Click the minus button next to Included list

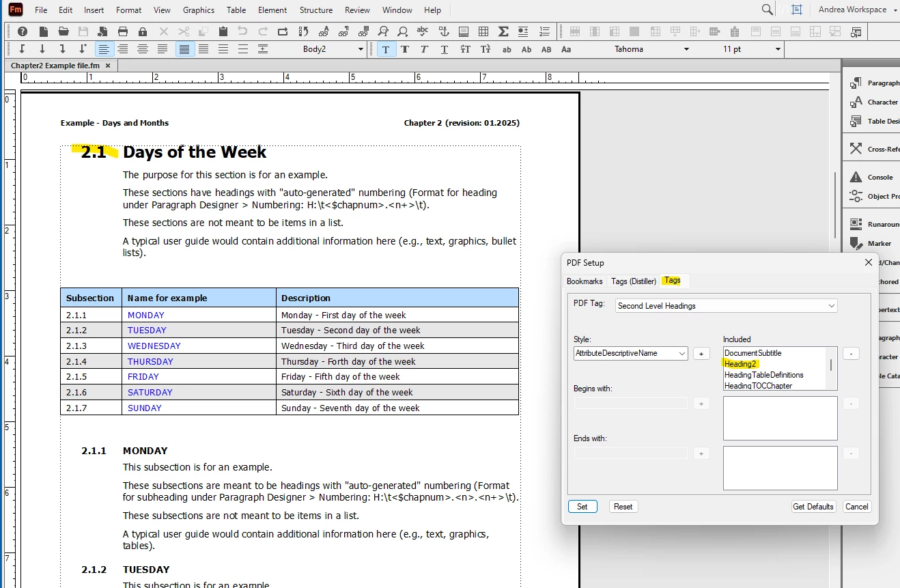[x=851, y=354]
